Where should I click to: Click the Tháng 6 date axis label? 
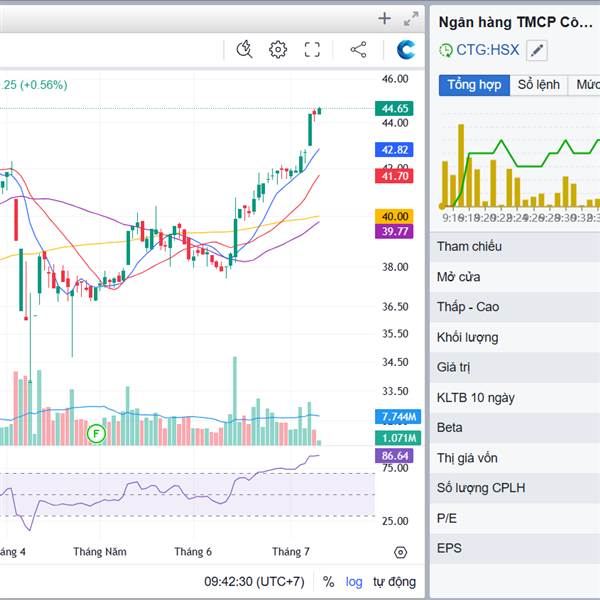coord(193,552)
